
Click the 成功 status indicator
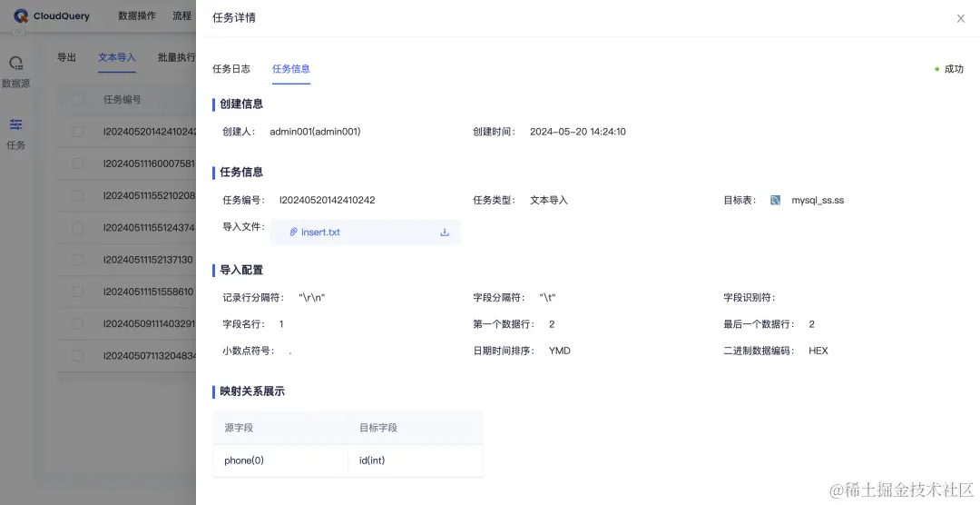click(949, 69)
